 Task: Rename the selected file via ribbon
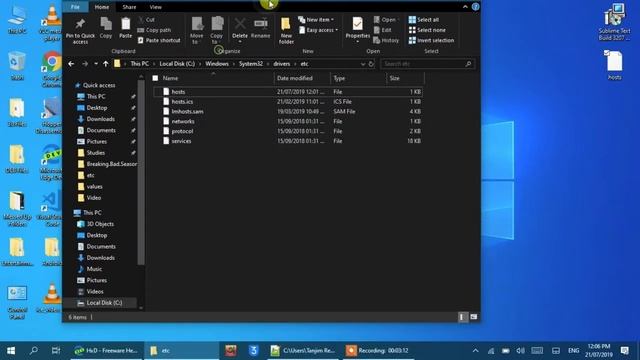260,28
